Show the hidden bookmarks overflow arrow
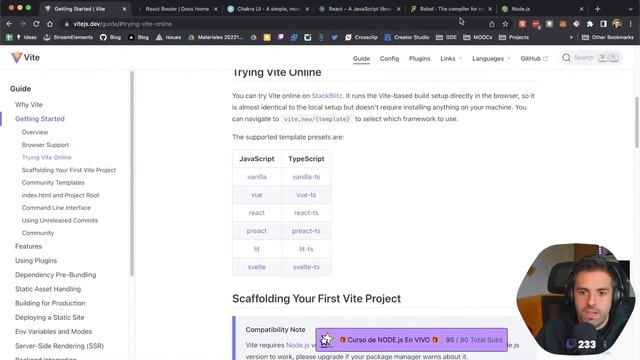This screenshot has width=640, height=360. tap(571, 37)
